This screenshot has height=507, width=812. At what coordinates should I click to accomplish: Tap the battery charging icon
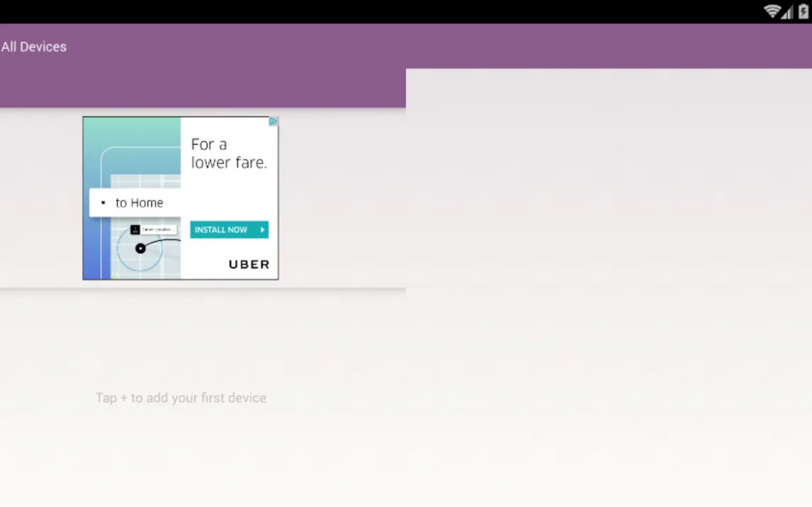click(803, 11)
